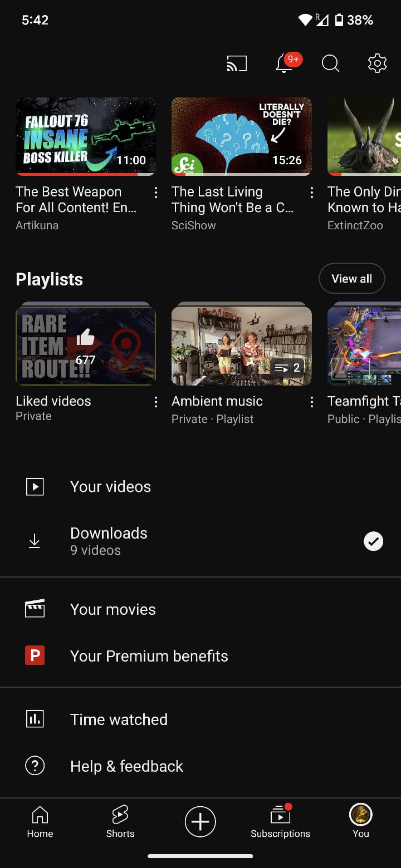
Task: Tap the Cast to device icon
Action: [237, 63]
